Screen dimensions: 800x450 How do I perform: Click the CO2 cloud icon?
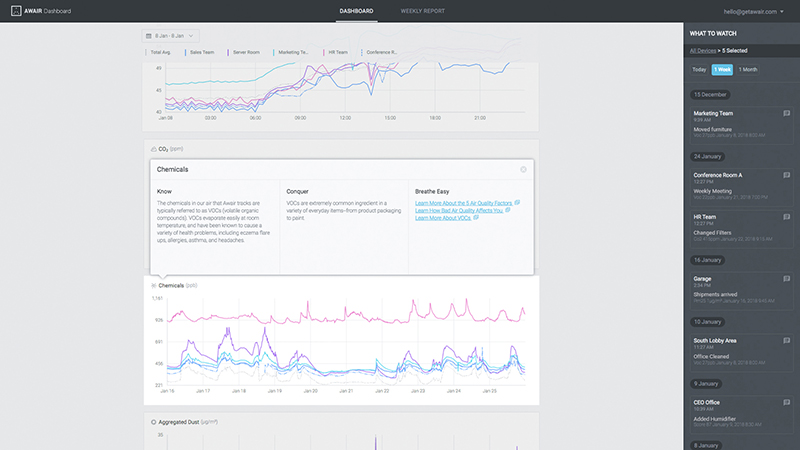[x=154, y=148]
